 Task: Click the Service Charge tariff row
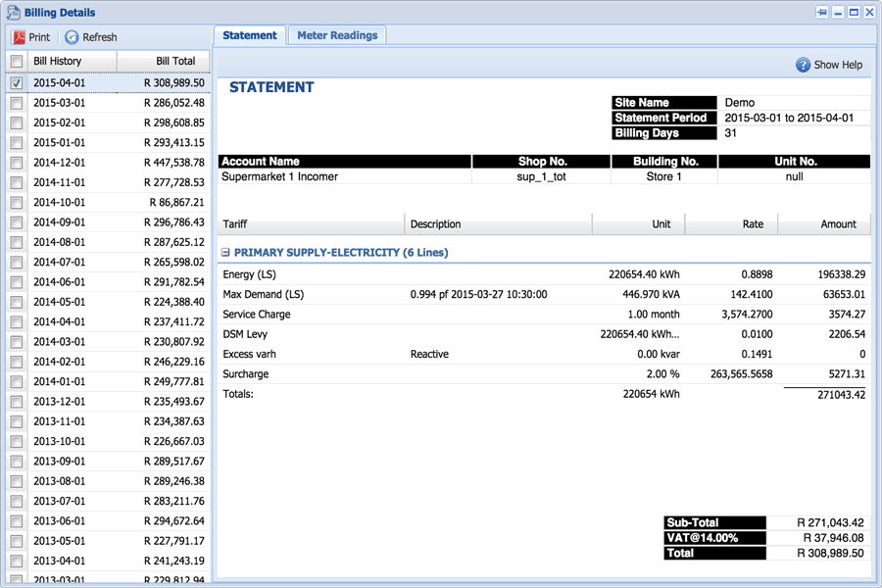tap(544, 315)
